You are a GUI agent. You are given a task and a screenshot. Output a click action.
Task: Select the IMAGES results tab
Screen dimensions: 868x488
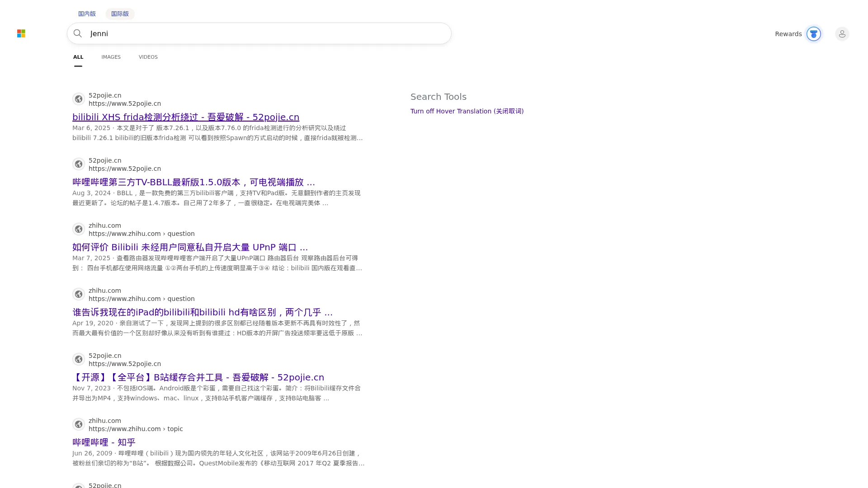[x=111, y=57]
